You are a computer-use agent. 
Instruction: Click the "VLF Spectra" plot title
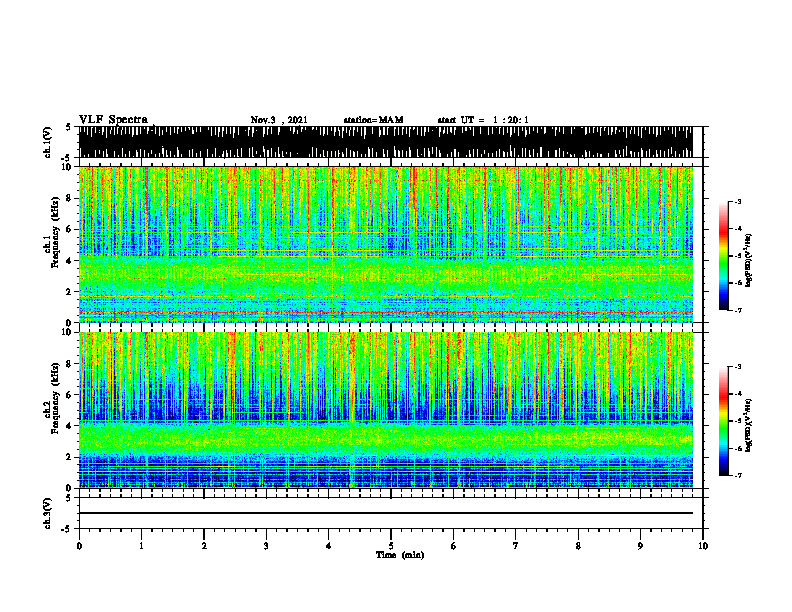(x=113, y=120)
